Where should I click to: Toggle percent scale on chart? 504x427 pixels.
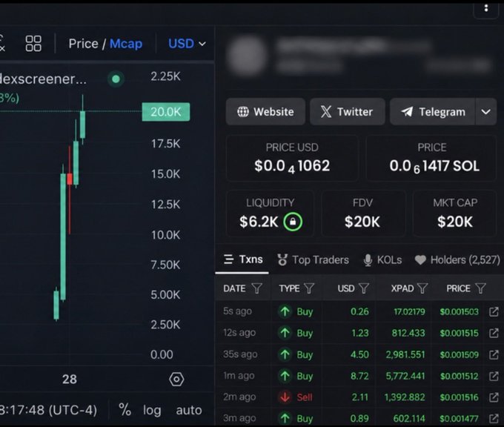click(x=125, y=410)
